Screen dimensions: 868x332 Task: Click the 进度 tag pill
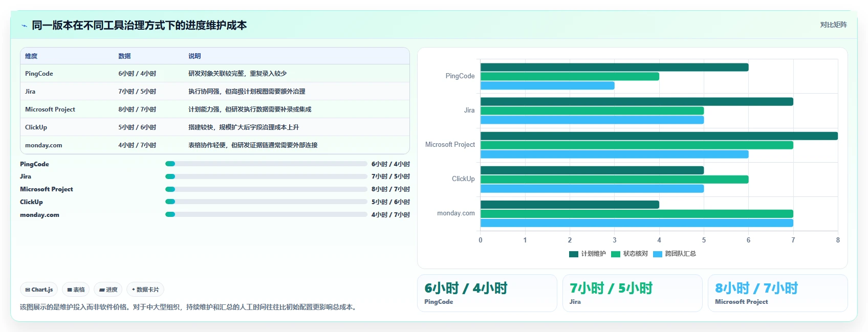[x=108, y=290]
